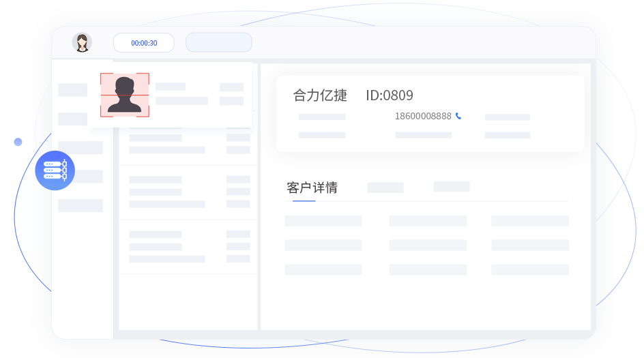This screenshot has height=358, width=644.
Task: Select the placeholder tab right after 客户详情
Action: pos(385,187)
